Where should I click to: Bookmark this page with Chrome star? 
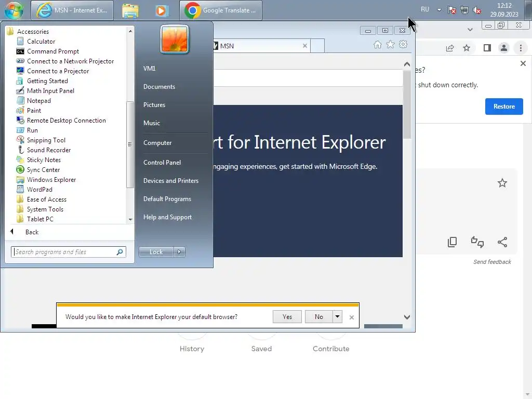click(x=467, y=48)
